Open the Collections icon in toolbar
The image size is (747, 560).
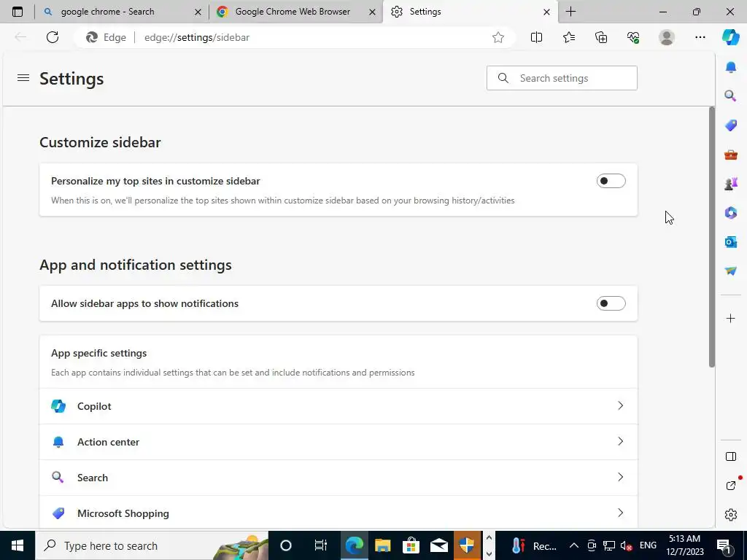601,37
